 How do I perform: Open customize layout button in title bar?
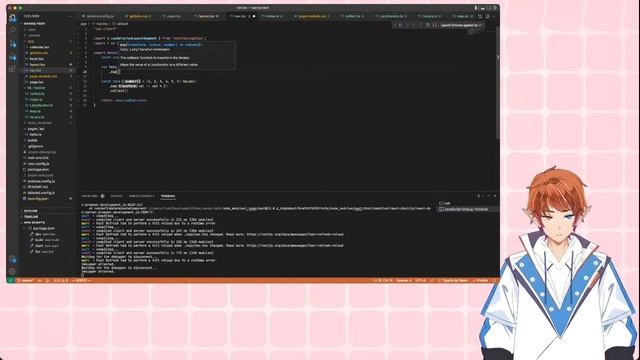(495, 8)
